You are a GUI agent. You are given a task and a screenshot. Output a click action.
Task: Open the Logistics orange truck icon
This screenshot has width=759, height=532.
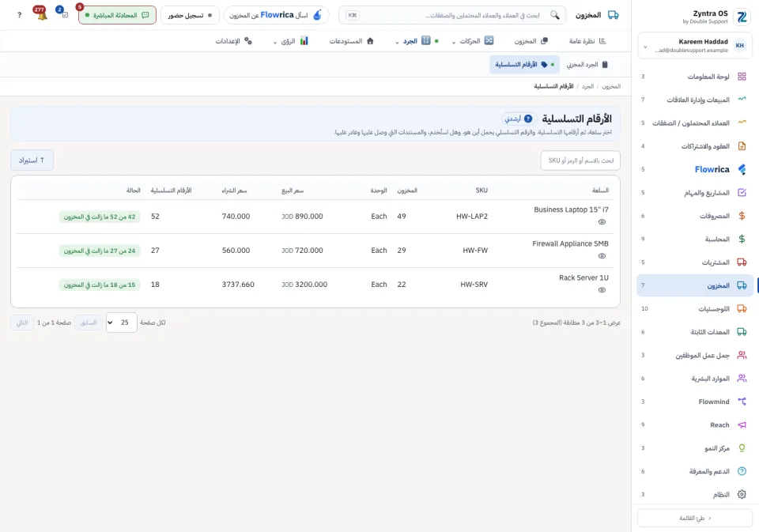[x=742, y=308]
